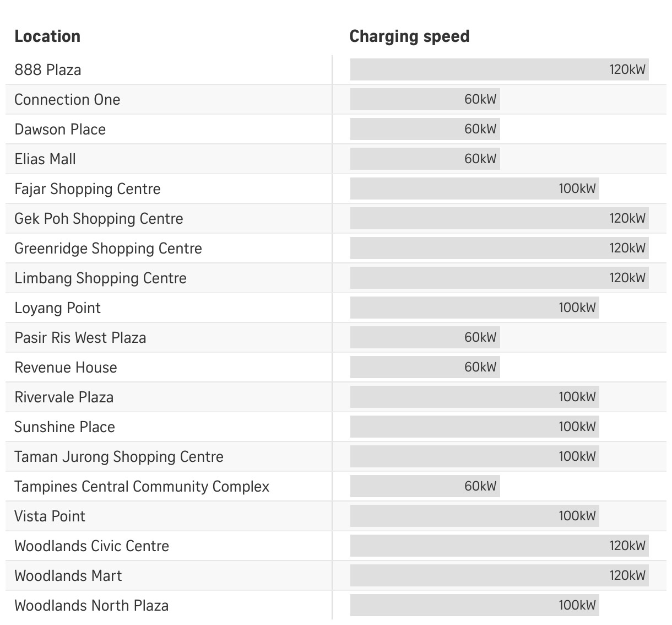Image resolution: width=672 pixels, height=625 pixels.
Task: Click the Charging speed column header
Action: click(409, 36)
